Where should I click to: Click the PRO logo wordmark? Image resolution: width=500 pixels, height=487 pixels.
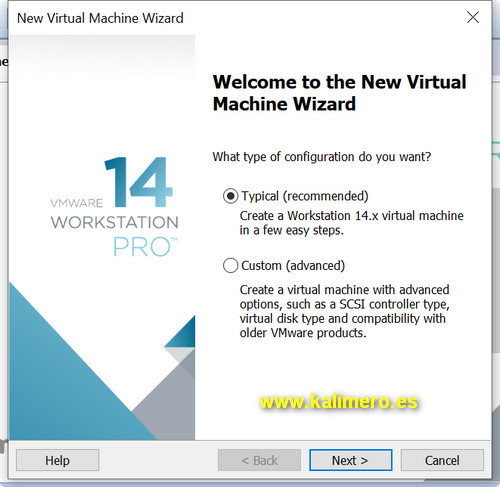(146, 247)
